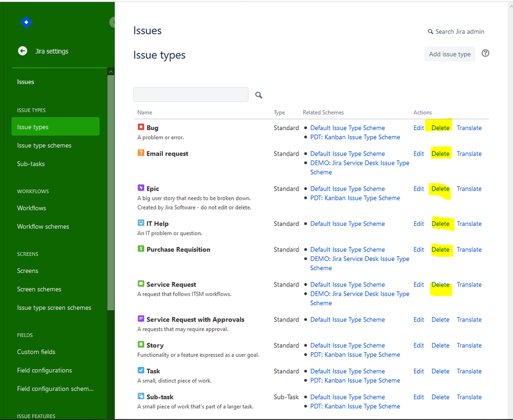Click the green Purchase Requisition dollar icon
The image size is (513, 420).
click(141, 249)
